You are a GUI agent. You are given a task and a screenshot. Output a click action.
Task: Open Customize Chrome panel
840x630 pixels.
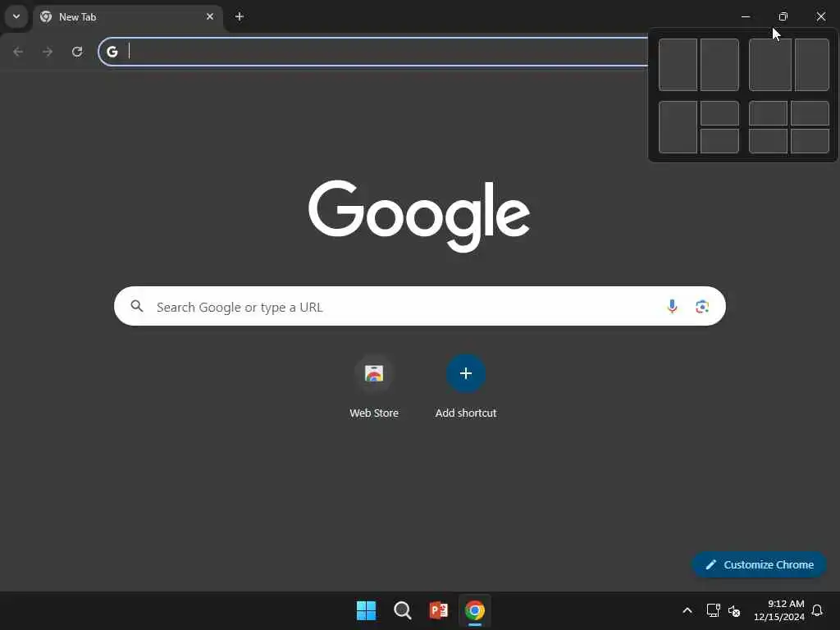click(x=759, y=564)
